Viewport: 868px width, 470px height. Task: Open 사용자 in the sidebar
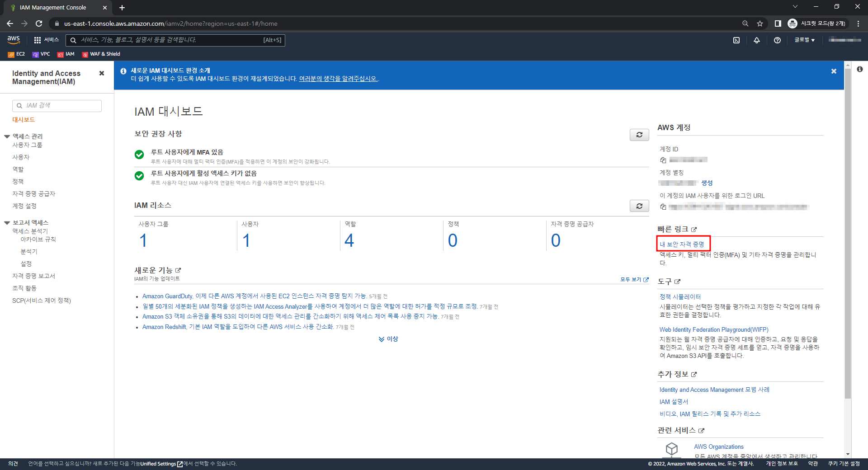click(x=21, y=157)
